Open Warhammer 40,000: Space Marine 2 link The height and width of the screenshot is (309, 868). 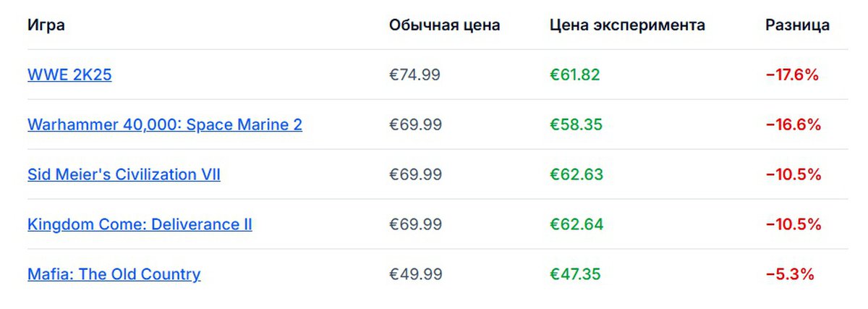point(165,124)
